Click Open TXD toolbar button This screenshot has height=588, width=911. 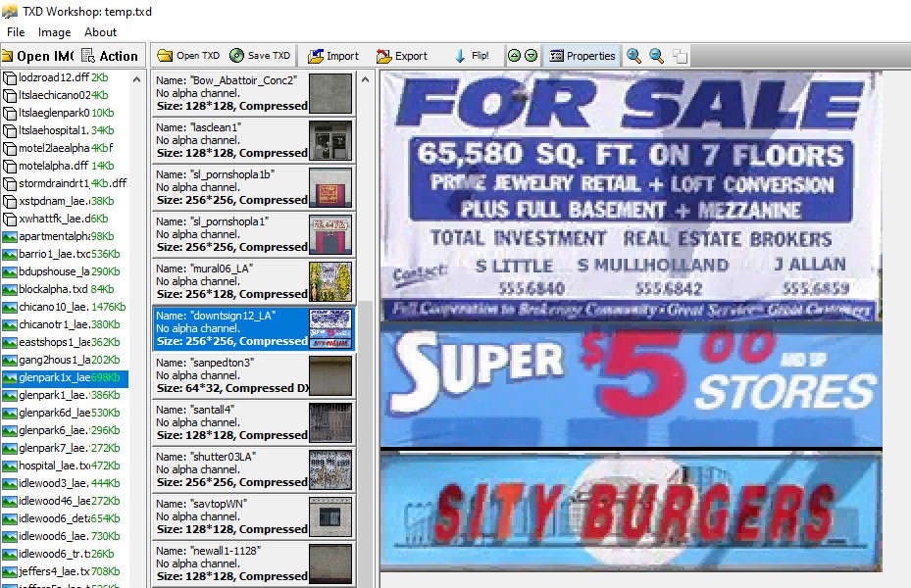pos(189,56)
